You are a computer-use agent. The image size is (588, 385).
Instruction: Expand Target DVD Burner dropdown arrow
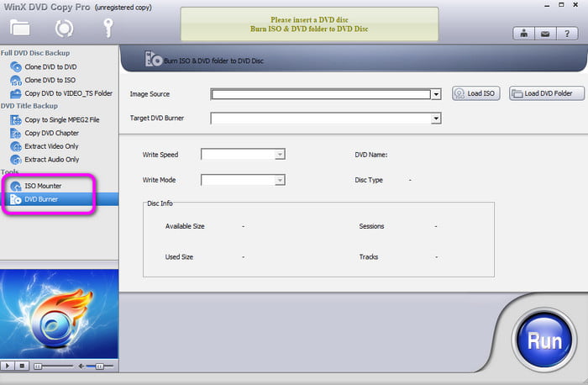[436, 119]
